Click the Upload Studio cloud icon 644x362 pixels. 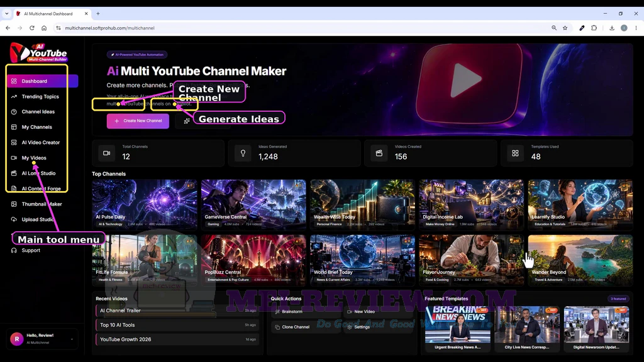[x=14, y=219]
